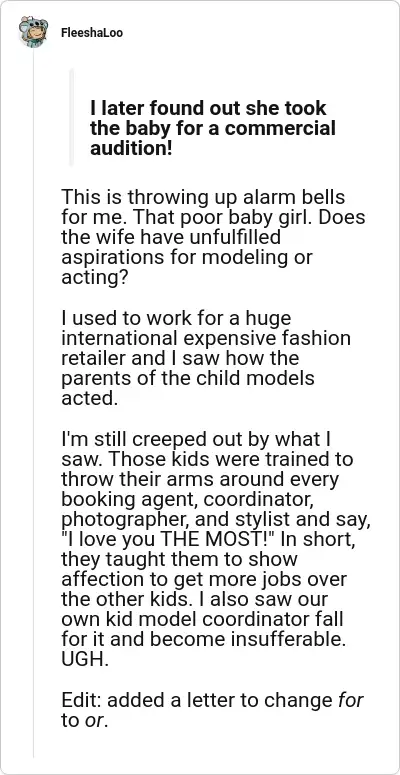The width and height of the screenshot is (400, 775).
Task: Click the paragraph starting 'This is throwing up alarm bells'
Action: 213,237
